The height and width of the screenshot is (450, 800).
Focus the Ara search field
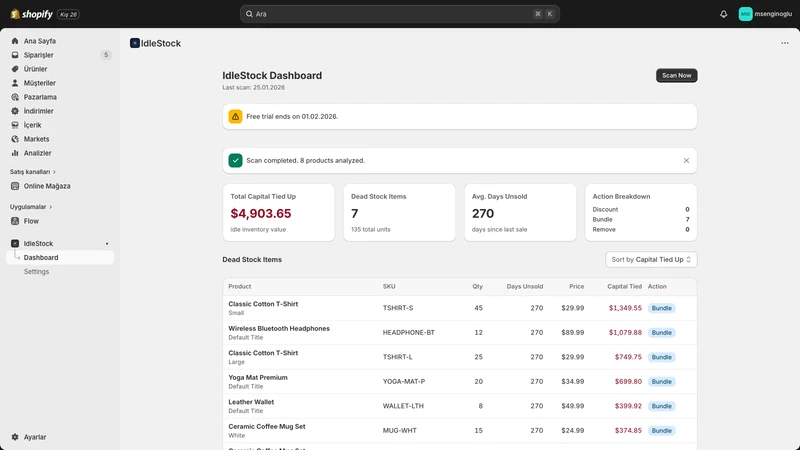pyautogui.click(x=399, y=14)
